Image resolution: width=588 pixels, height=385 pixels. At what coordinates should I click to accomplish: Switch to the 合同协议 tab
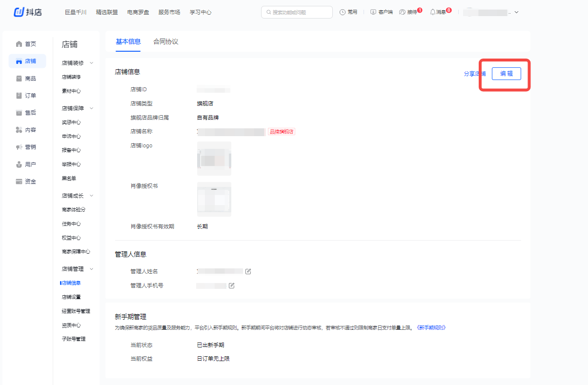tap(165, 42)
